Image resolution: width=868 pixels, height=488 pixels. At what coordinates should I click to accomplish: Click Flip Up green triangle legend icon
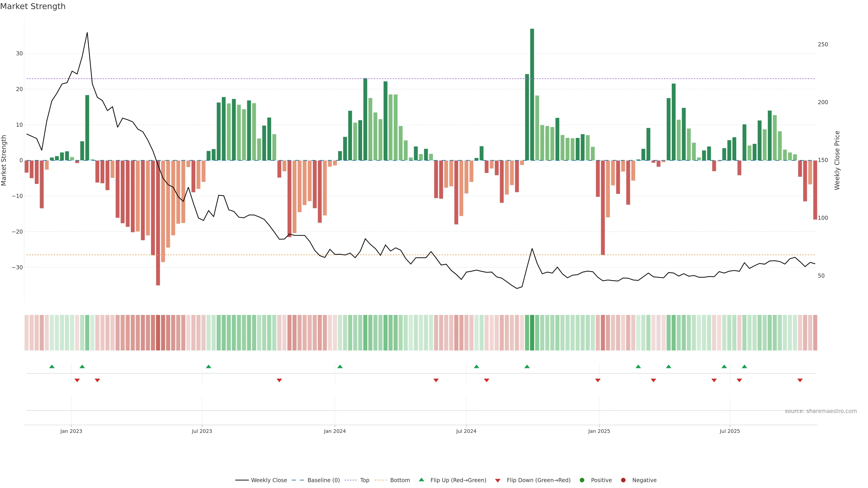[421, 480]
